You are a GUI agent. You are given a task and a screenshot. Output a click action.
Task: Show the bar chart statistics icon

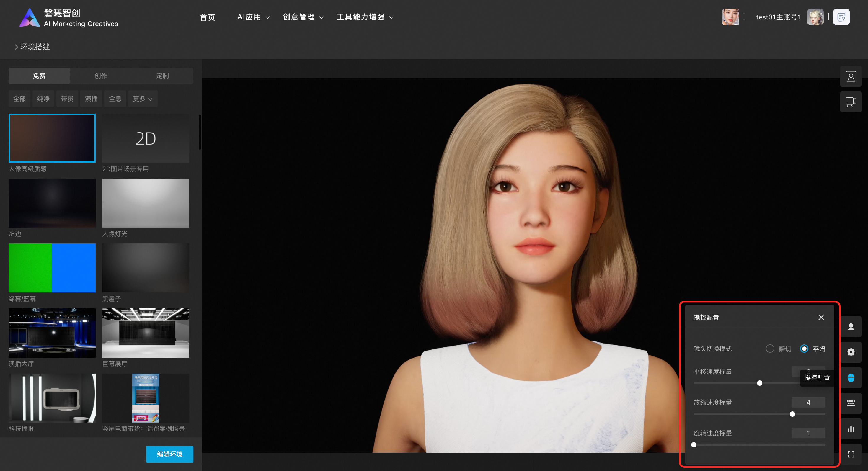pos(851,429)
